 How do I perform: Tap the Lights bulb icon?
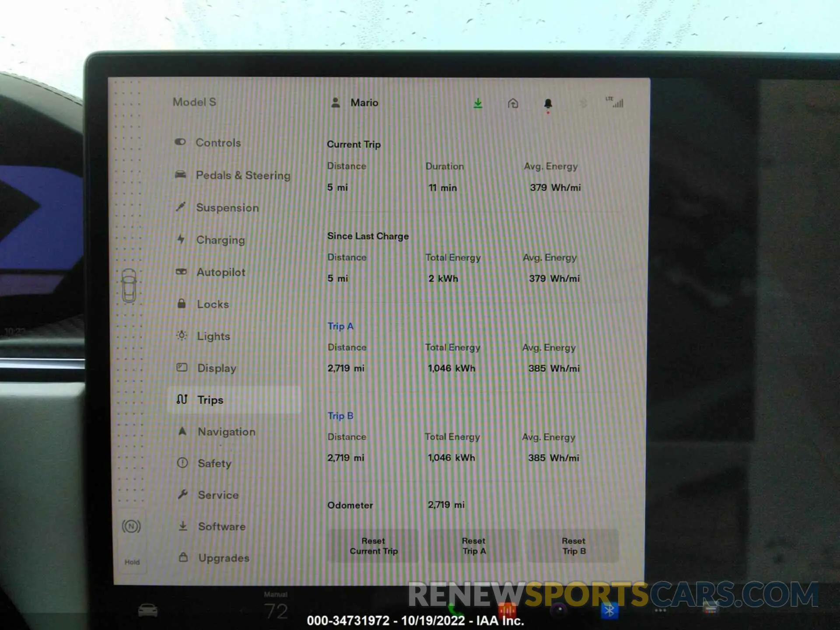coord(182,336)
